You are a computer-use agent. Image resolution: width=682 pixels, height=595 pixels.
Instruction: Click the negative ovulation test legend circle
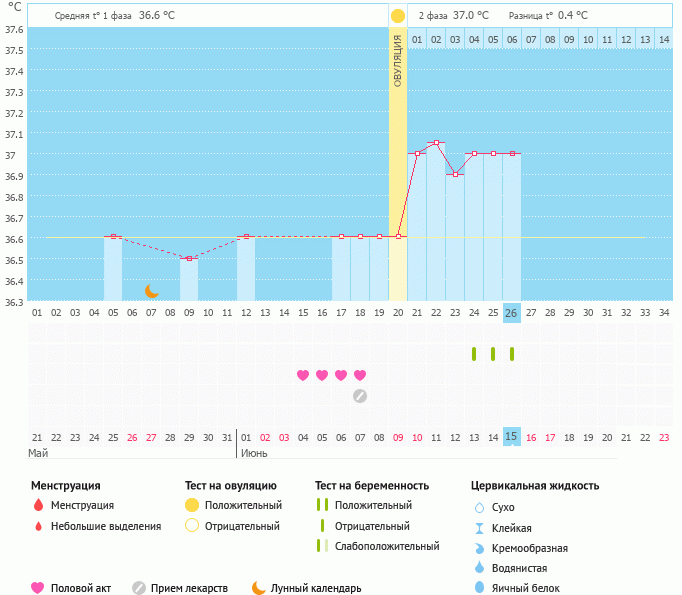click(192, 526)
